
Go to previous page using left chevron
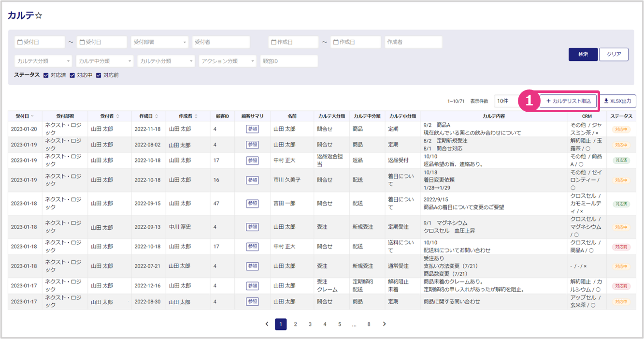point(267,324)
